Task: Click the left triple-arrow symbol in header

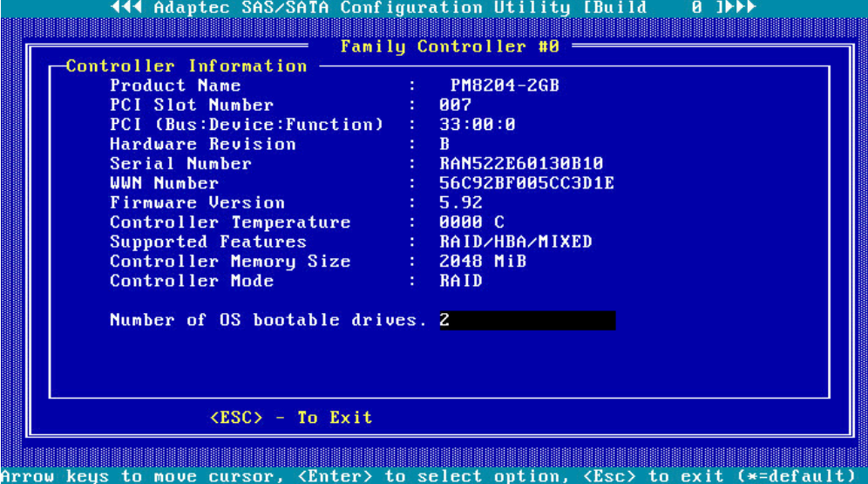Action: click(127, 8)
